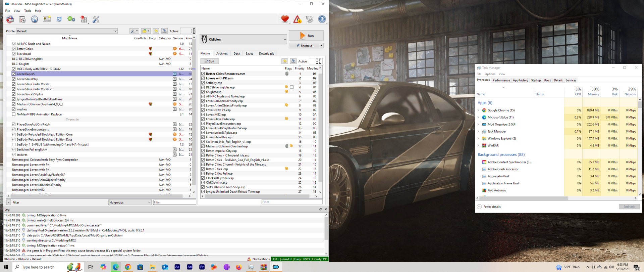The image size is (644, 272).
Task: Toggle Better Imperial City.esp plugin checkbox
Action: pyautogui.click(x=203, y=151)
